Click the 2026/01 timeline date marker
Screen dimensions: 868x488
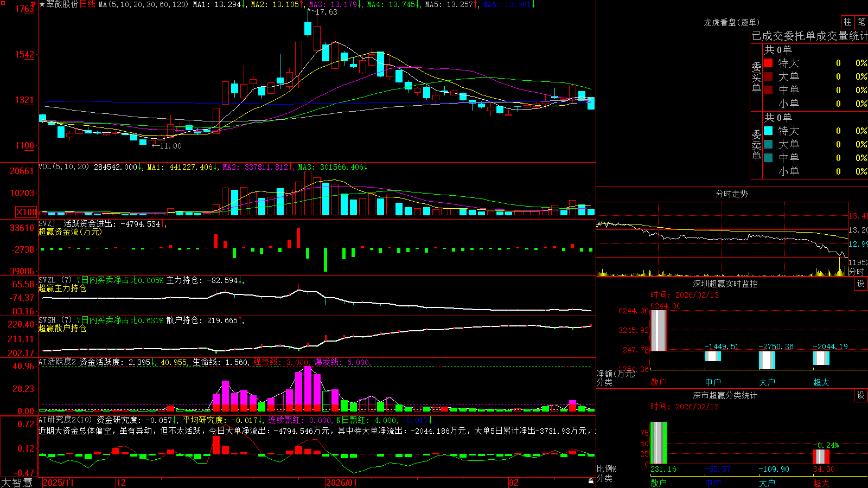pos(341,483)
